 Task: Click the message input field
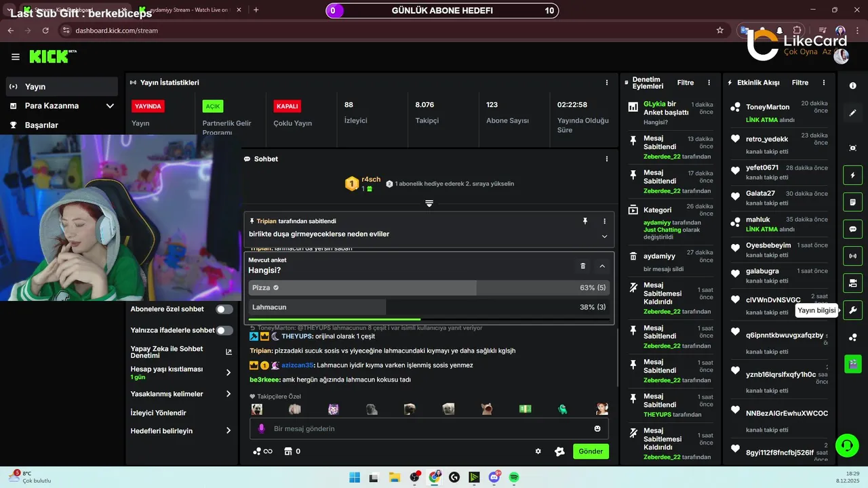pos(429,428)
